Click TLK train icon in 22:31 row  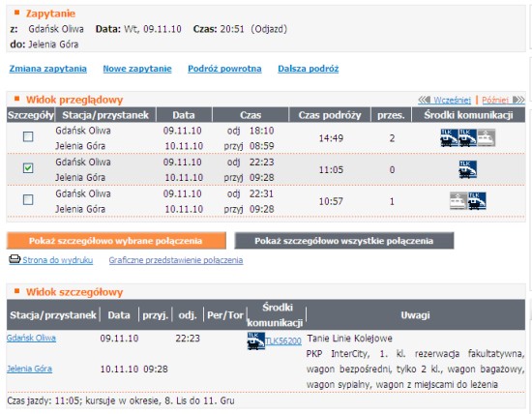coord(477,201)
